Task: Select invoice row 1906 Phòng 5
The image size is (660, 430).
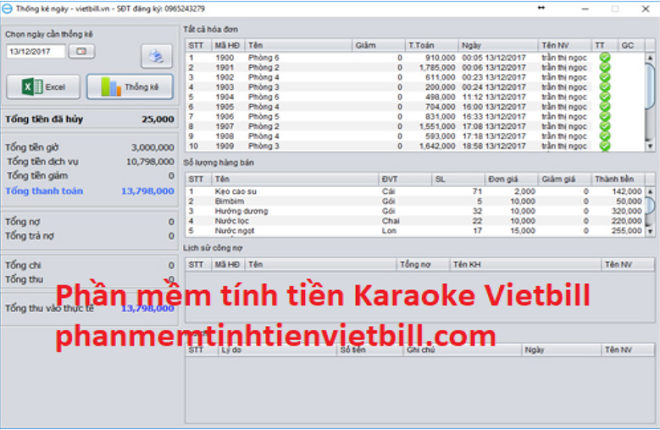Action: click(x=415, y=117)
